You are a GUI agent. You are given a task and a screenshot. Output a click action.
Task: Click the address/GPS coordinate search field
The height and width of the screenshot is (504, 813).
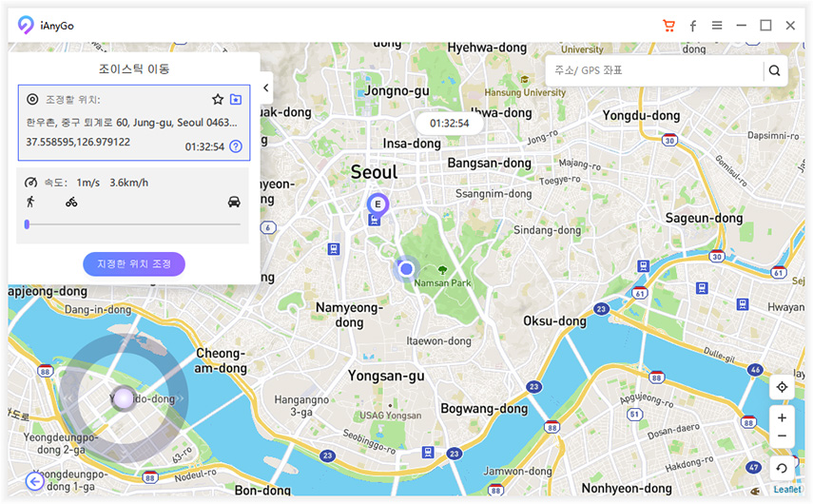pos(656,70)
